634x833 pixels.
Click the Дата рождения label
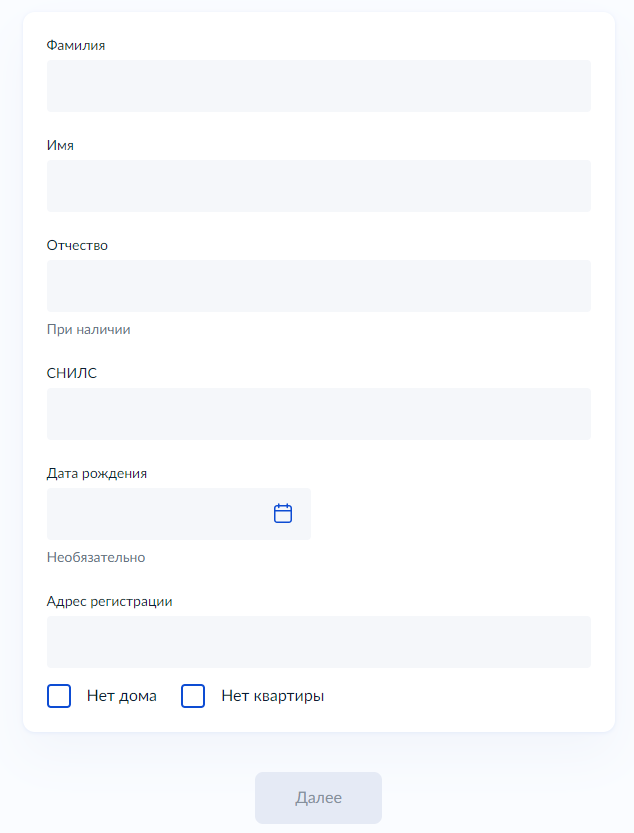[97, 473]
